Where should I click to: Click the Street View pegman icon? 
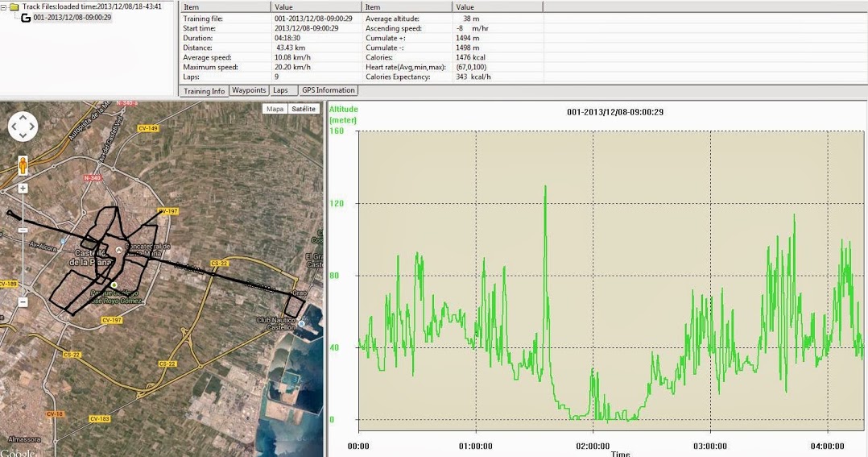(x=23, y=165)
